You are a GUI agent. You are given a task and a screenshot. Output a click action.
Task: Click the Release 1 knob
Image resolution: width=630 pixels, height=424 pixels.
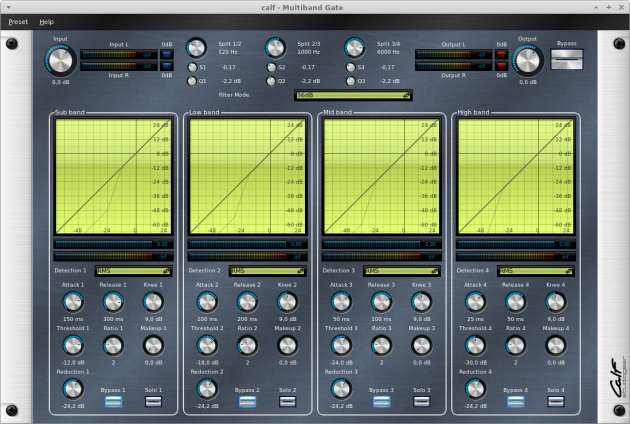tap(113, 302)
